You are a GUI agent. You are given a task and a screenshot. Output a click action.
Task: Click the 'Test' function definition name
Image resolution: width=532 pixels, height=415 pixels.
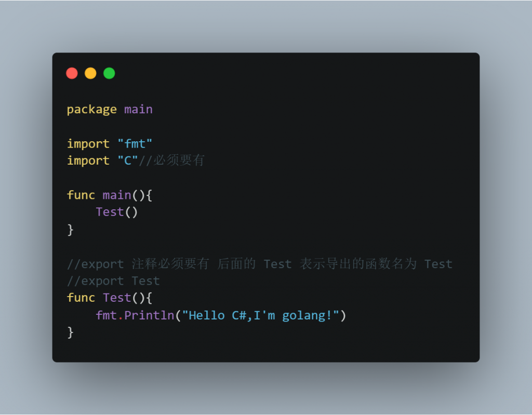pyautogui.click(x=117, y=298)
